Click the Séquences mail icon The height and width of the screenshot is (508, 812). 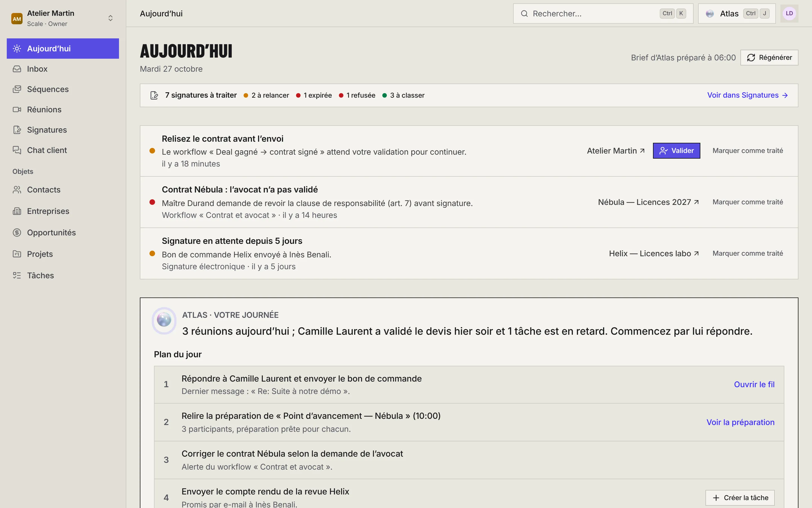click(17, 89)
